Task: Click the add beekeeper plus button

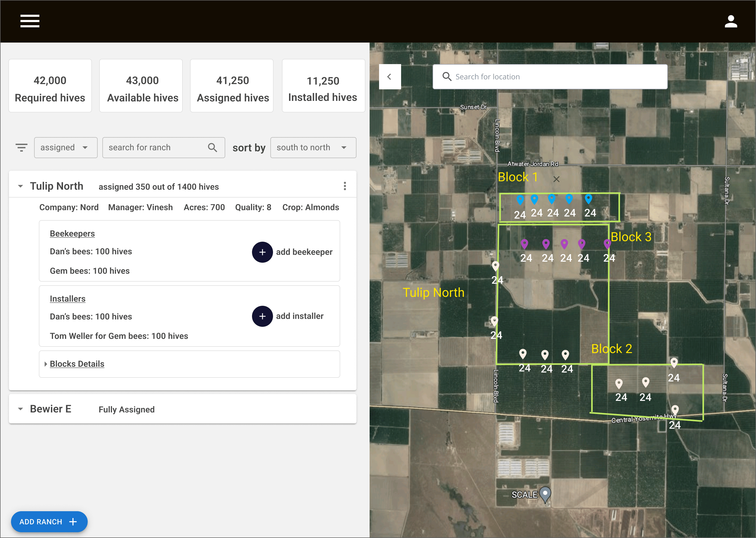Action: tap(262, 252)
